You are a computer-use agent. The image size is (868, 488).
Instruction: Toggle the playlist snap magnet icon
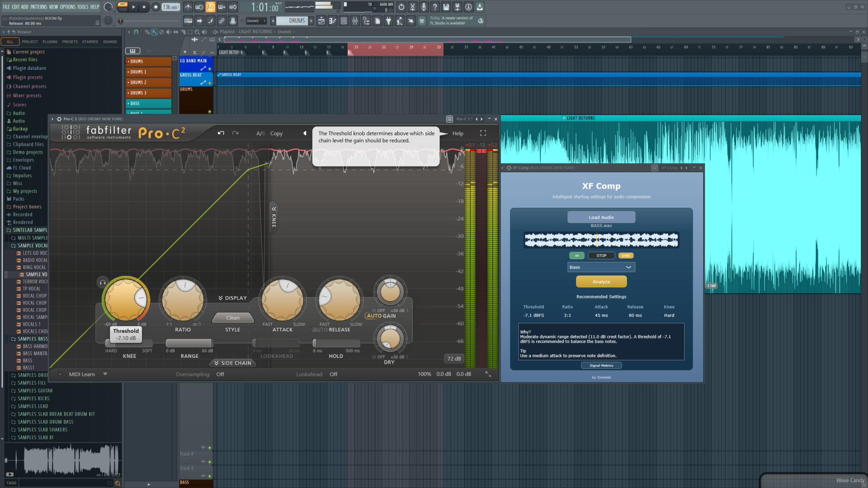[x=136, y=32]
